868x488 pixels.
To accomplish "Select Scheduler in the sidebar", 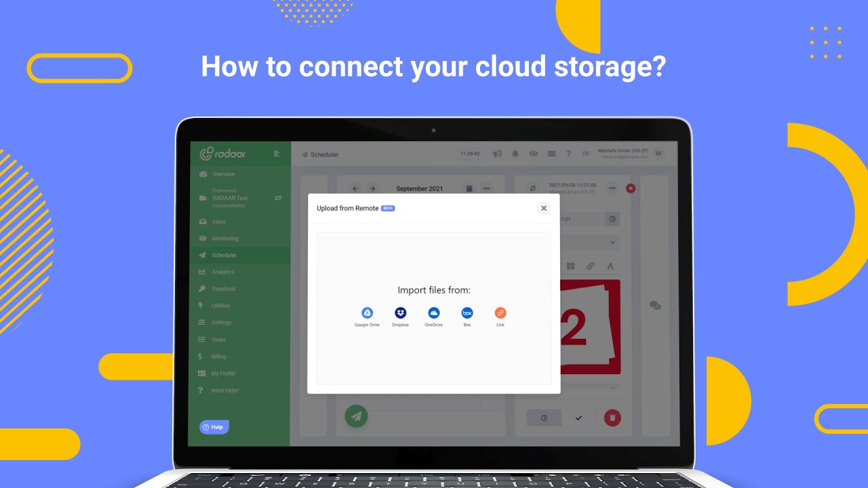I will coord(224,256).
